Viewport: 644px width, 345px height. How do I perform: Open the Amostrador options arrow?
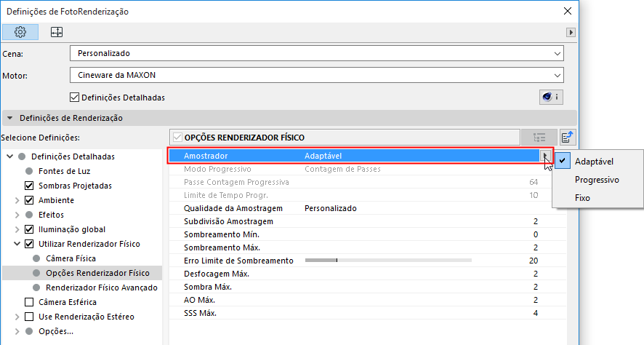(545, 156)
